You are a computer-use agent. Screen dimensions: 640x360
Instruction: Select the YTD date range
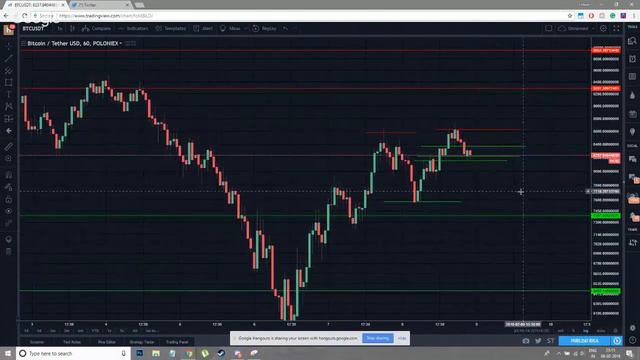click(x=95, y=331)
